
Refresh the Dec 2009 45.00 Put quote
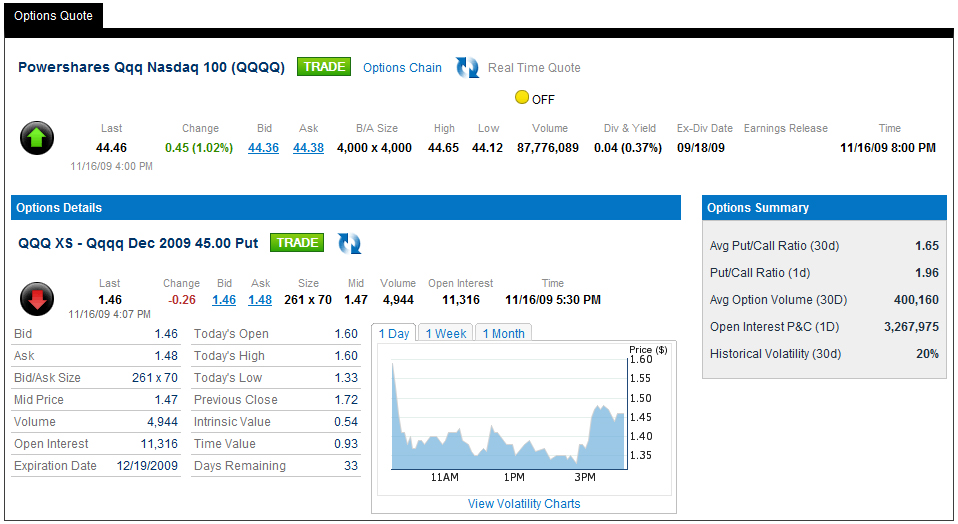tap(349, 243)
